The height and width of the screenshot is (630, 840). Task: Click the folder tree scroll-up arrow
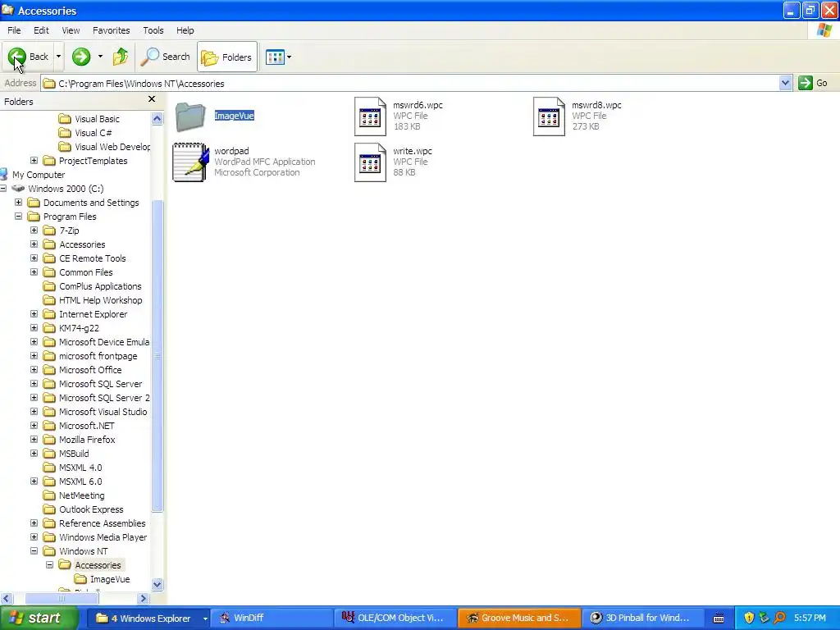click(x=157, y=119)
